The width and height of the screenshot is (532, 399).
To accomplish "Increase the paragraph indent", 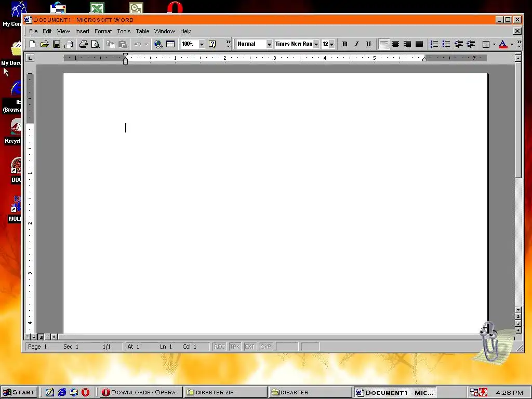I will (x=471, y=44).
